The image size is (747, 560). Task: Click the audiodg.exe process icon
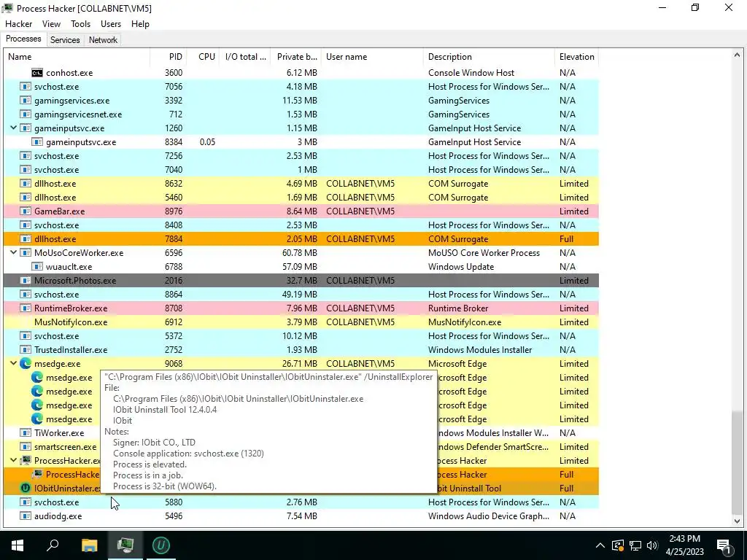pos(26,516)
